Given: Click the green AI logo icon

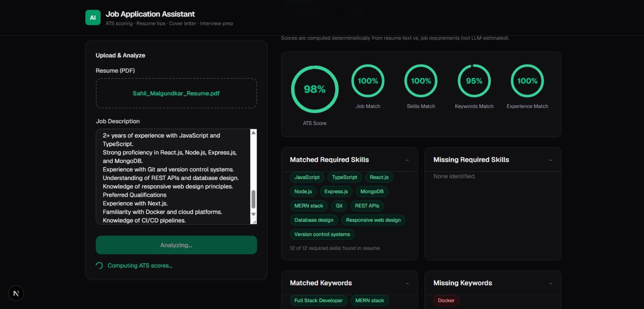Looking at the screenshot, I should [93, 18].
